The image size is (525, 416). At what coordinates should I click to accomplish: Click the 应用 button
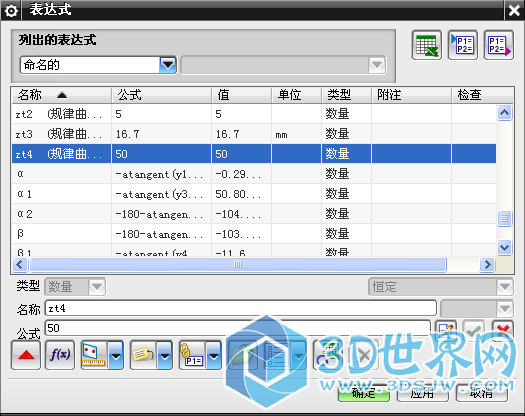(423, 393)
